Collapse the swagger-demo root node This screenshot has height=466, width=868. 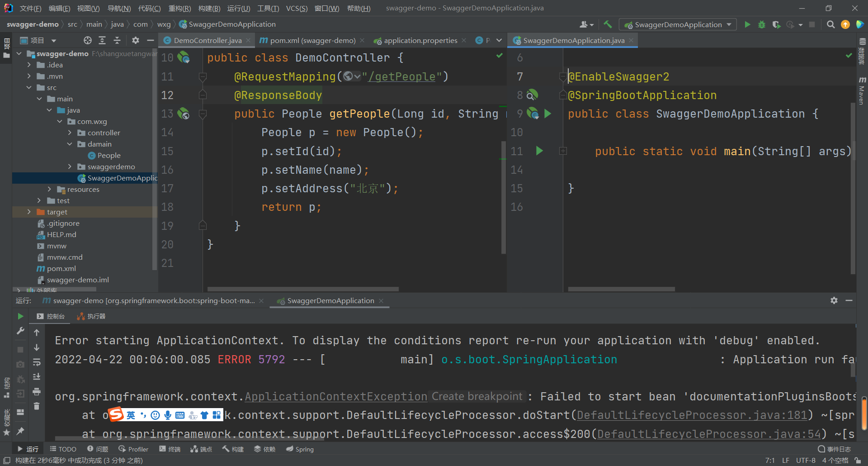coord(19,53)
